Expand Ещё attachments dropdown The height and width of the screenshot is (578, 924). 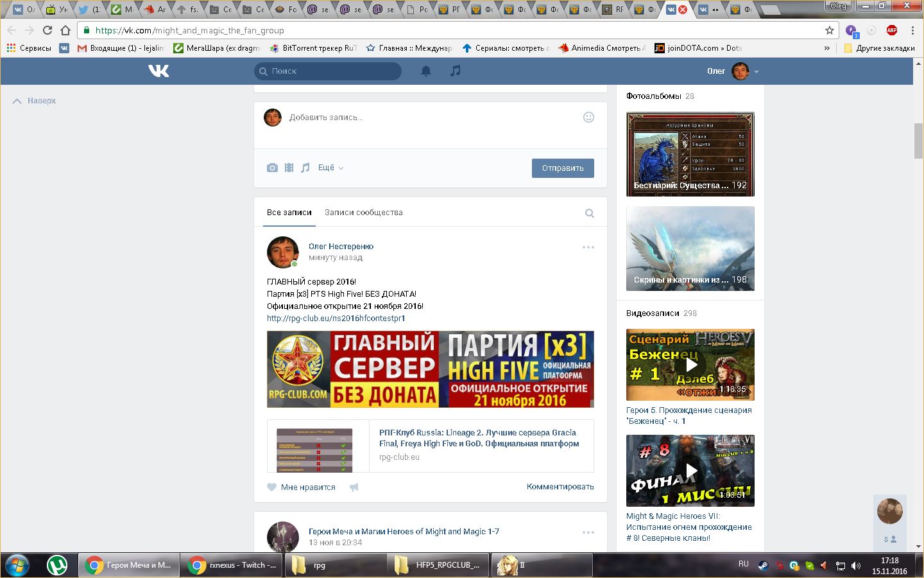coord(330,168)
